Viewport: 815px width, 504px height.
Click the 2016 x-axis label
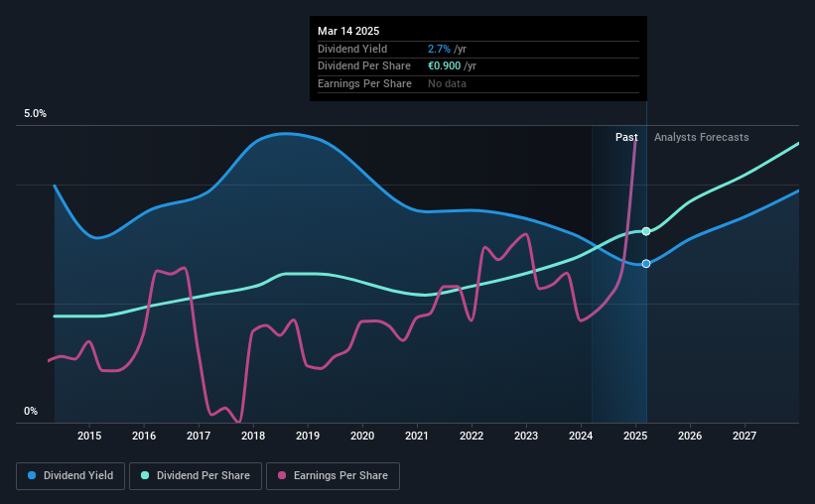click(144, 436)
